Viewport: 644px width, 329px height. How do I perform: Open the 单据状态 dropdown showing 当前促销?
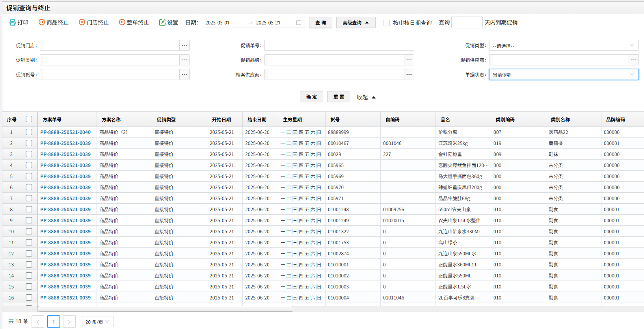pyautogui.click(x=564, y=74)
